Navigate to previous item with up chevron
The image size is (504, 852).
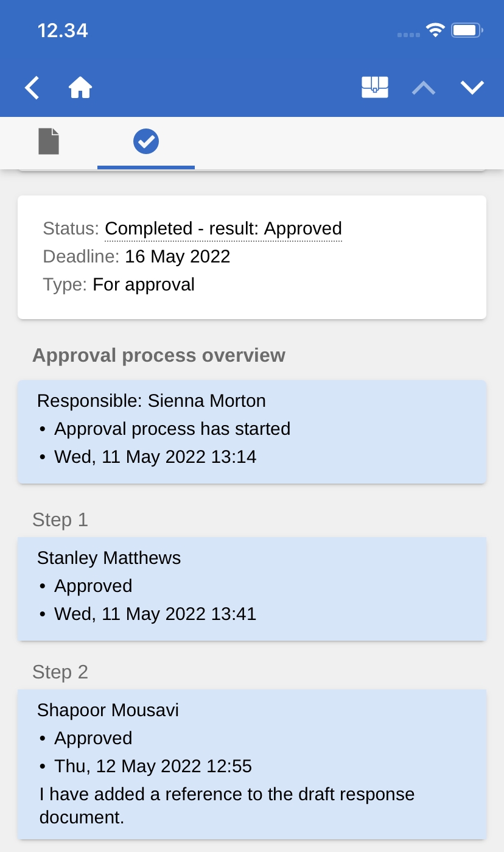pyautogui.click(x=424, y=88)
